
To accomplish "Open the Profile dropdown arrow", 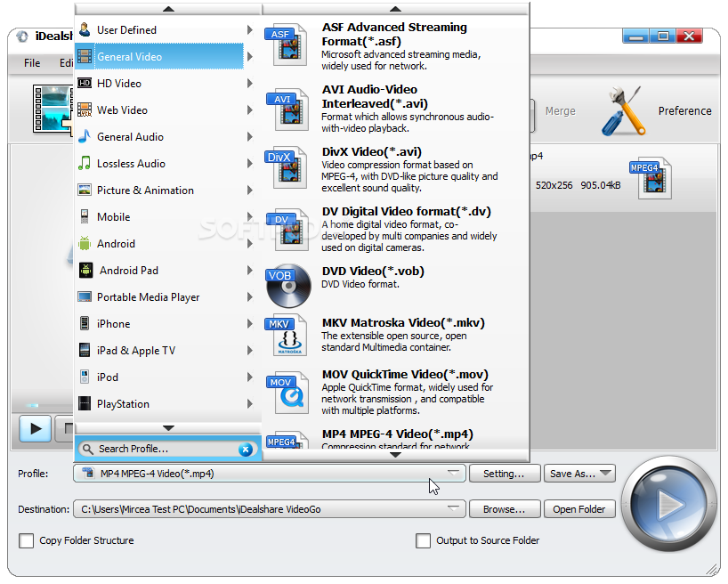I will 453,473.
